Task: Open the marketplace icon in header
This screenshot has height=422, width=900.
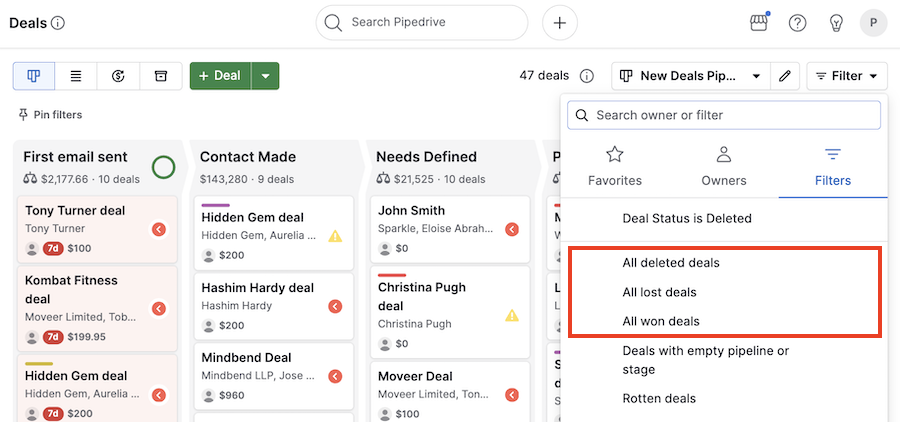Action: point(759,23)
